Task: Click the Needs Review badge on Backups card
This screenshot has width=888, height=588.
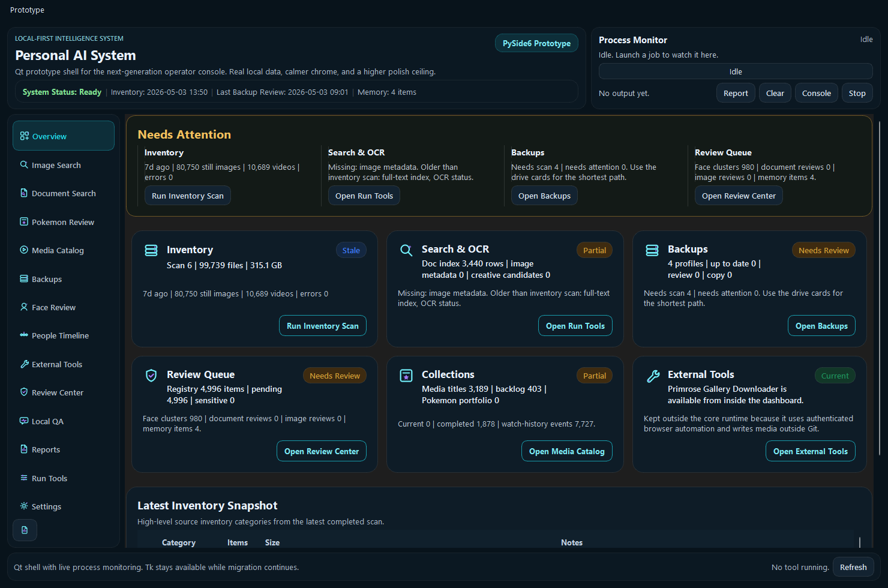Action: (x=823, y=250)
